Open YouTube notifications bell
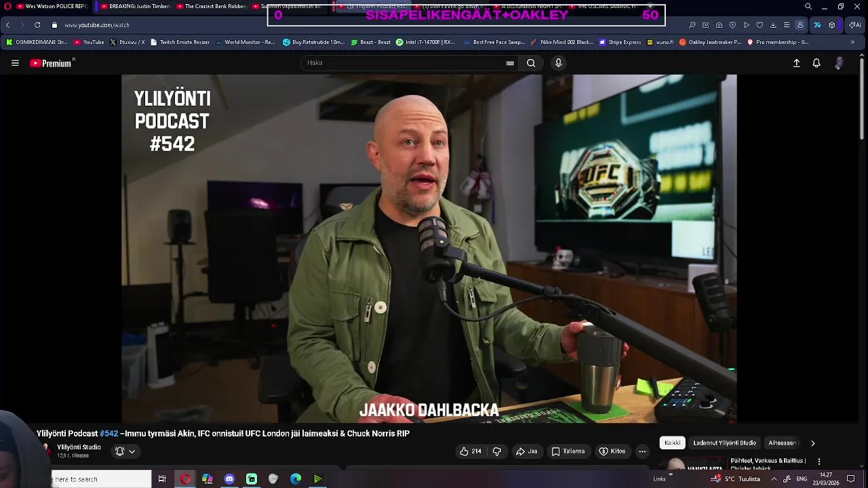Screen dimensions: 868x488 [x=816, y=63]
